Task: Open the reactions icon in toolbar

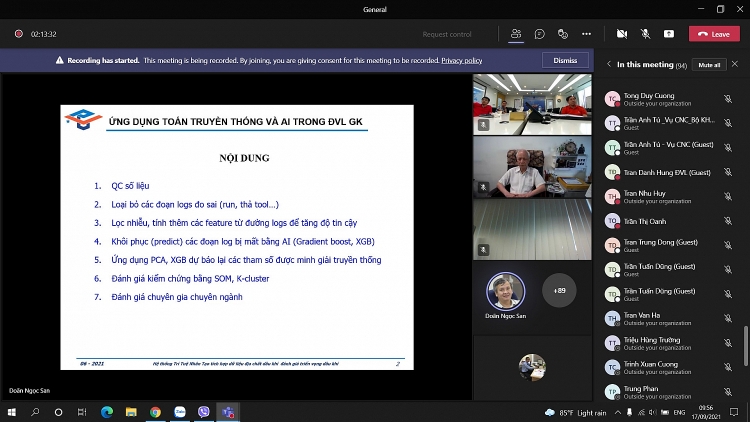Action: [x=561, y=33]
